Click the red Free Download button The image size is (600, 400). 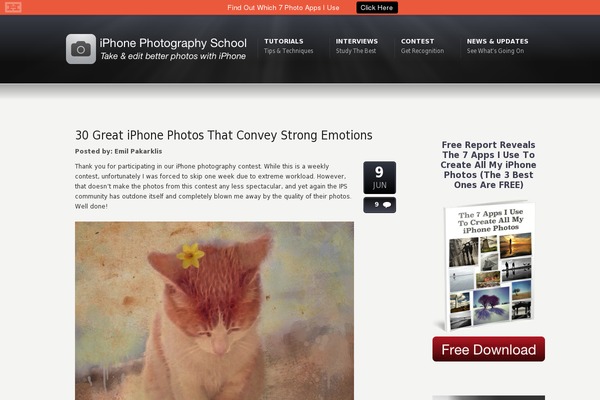(x=489, y=349)
